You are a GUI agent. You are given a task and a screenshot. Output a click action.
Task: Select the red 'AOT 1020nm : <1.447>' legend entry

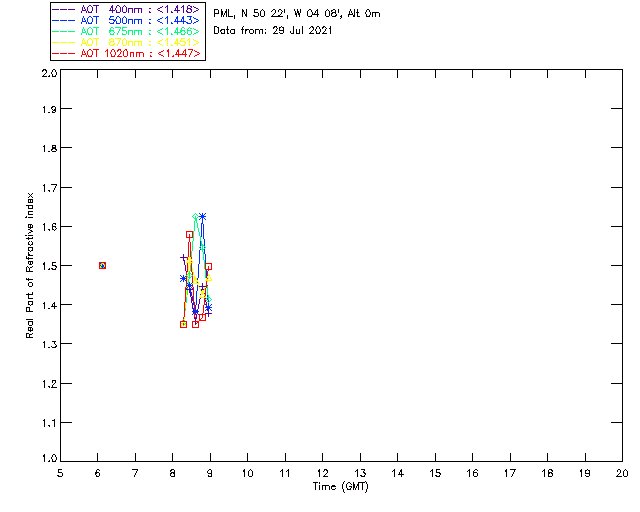coord(127,53)
